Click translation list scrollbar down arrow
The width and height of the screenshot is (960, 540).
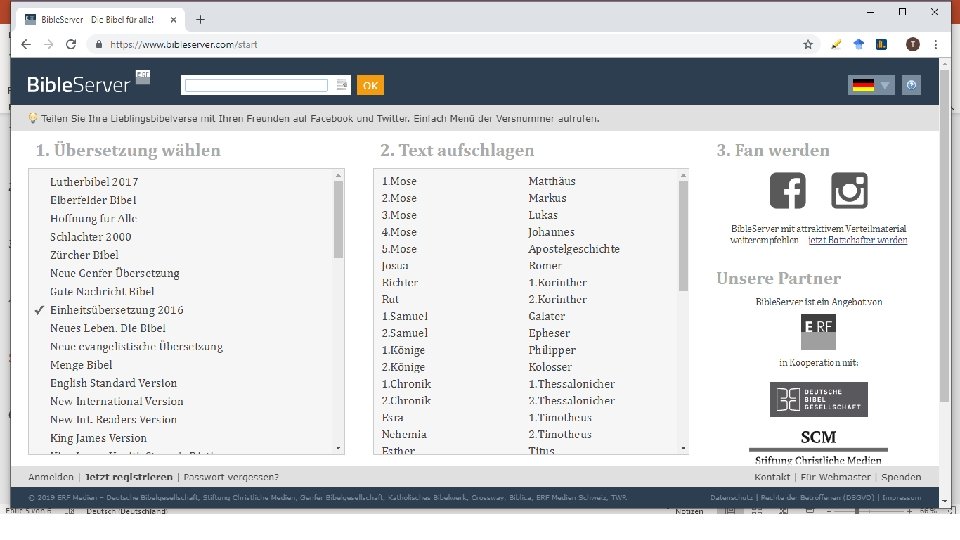coord(339,449)
